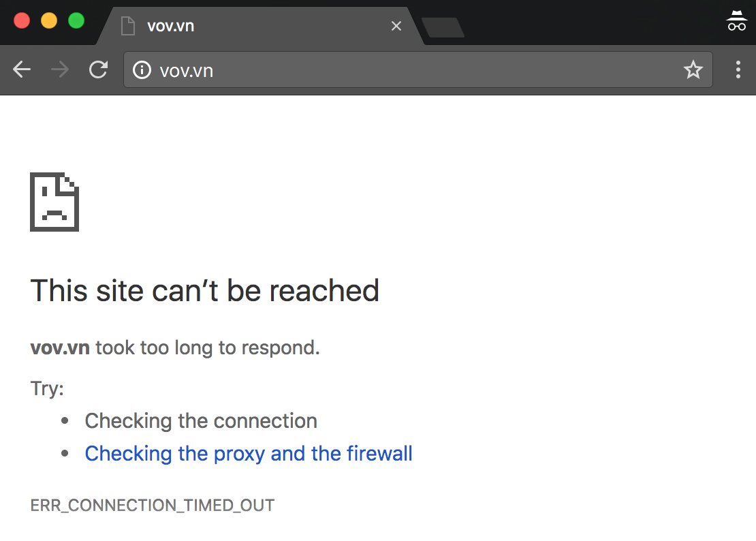Click the "This site can't be reached" heading
Screen dimensions: 756x541
[204, 291]
